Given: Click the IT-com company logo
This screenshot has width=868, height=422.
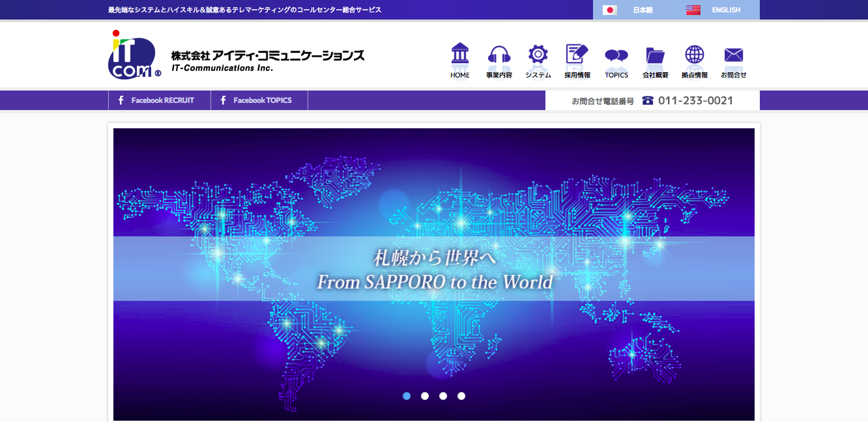Looking at the screenshot, I should [x=135, y=55].
